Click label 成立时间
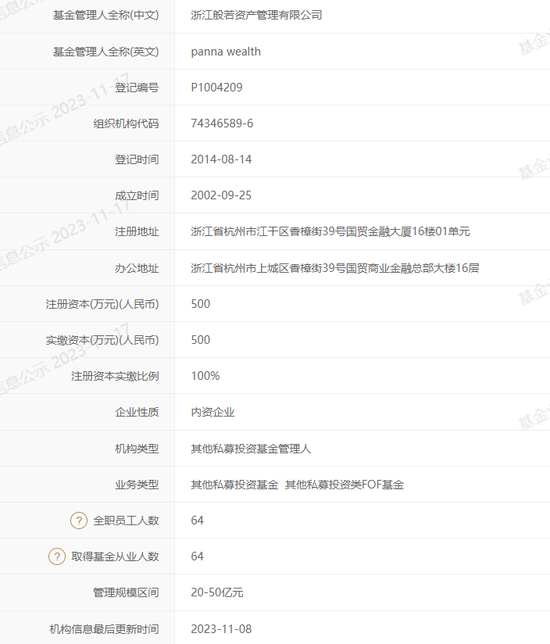Viewport: 550px width, 644px height. coord(137,196)
